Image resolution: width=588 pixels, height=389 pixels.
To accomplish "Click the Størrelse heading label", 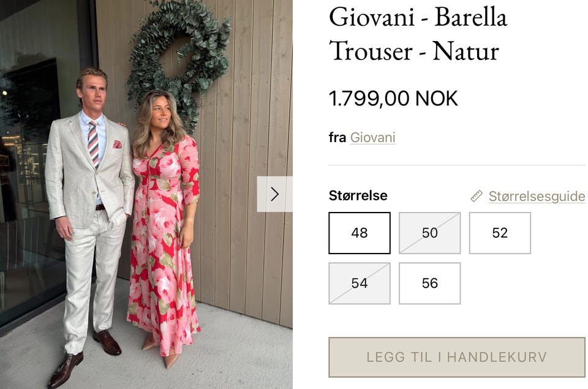I will coord(358,195).
